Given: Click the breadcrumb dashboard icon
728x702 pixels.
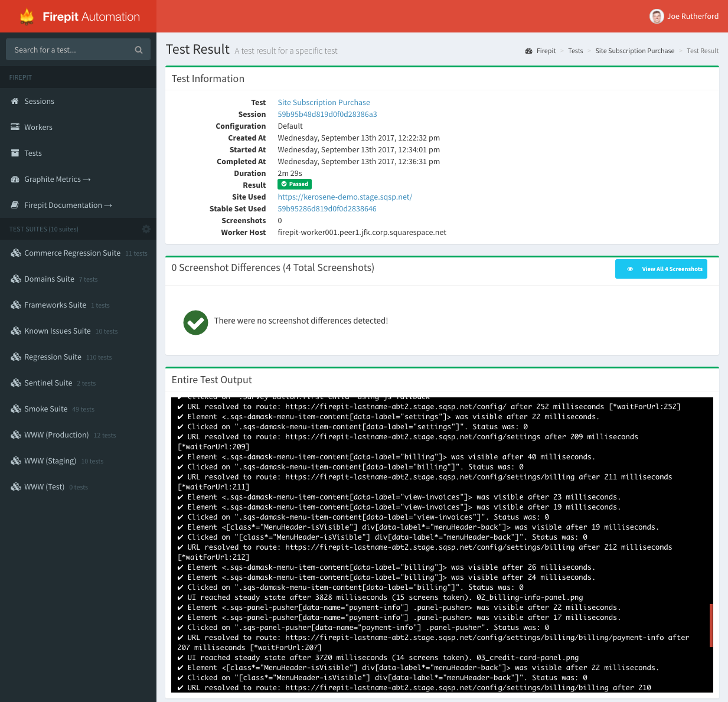Looking at the screenshot, I should [x=528, y=51].
